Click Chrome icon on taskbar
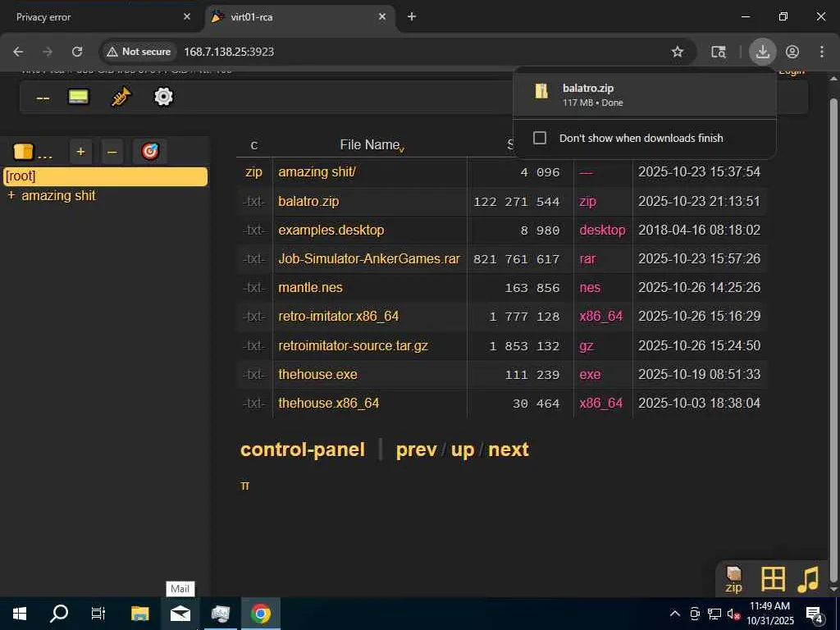This screenshot has width=840, height=630. (x=260, y=614)
